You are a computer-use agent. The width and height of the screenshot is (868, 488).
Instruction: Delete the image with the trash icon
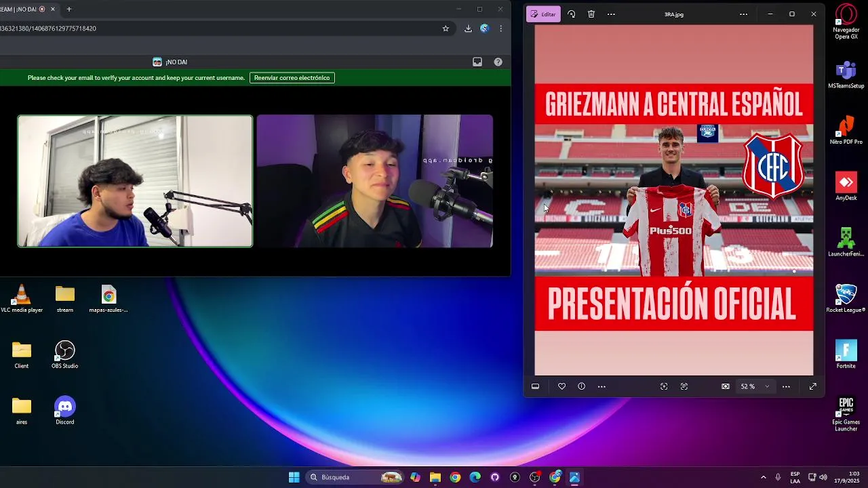coord(591,14)
